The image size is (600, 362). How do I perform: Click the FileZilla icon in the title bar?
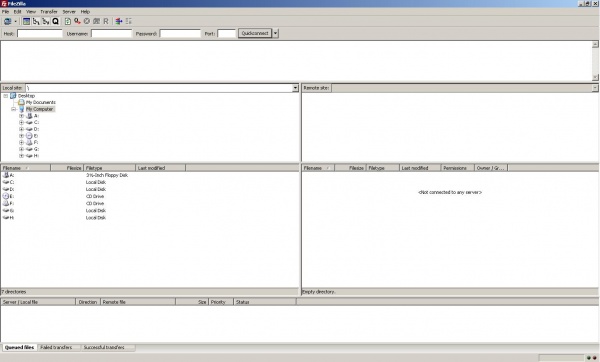point(4,3)
